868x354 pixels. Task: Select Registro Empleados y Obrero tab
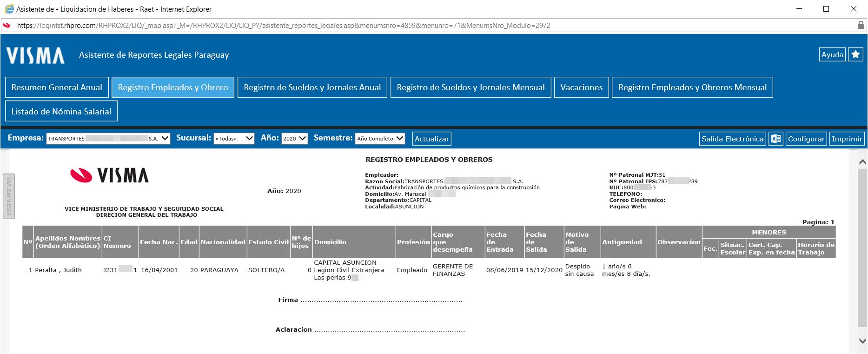(173, 87)
